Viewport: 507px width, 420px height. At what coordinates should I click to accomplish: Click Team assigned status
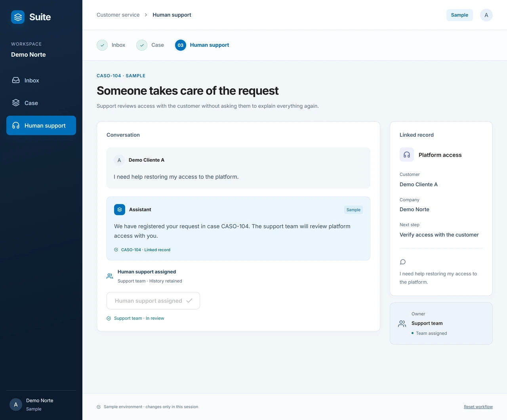(x=431, y=334)
